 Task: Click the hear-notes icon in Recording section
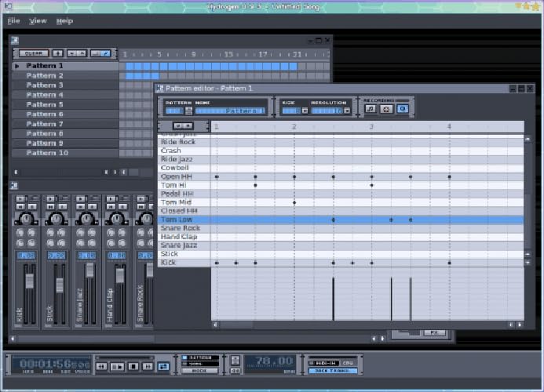pos(371,111)
